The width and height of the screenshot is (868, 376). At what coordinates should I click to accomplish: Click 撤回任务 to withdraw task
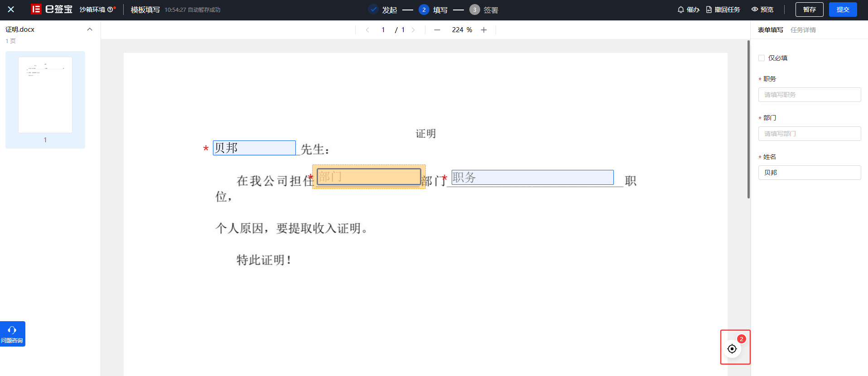(x=723, y=10)
